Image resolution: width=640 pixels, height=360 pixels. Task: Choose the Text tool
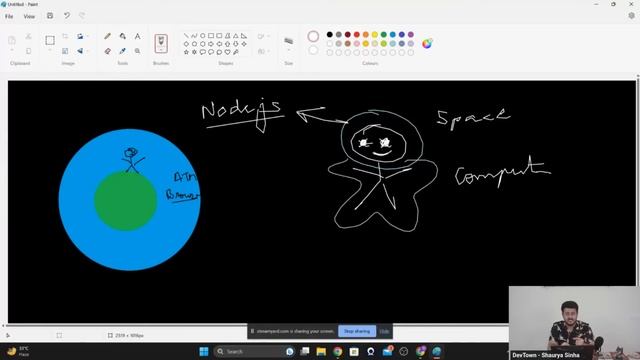click(x=138, y=36)
